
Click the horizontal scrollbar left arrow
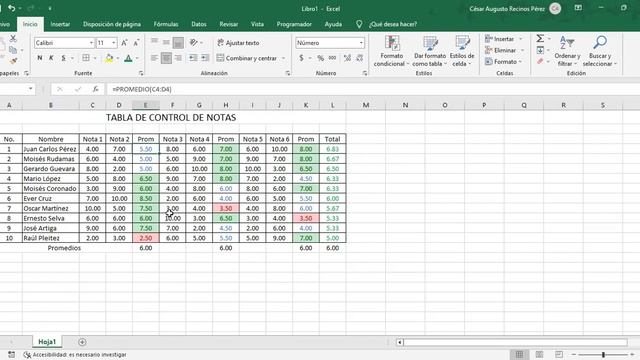(x=400, y=342)
